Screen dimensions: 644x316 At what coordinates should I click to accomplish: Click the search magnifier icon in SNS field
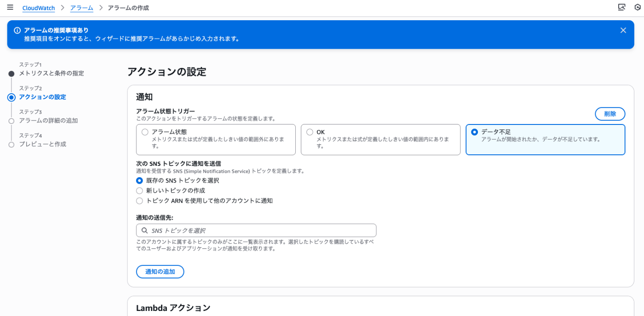[144, 231]
